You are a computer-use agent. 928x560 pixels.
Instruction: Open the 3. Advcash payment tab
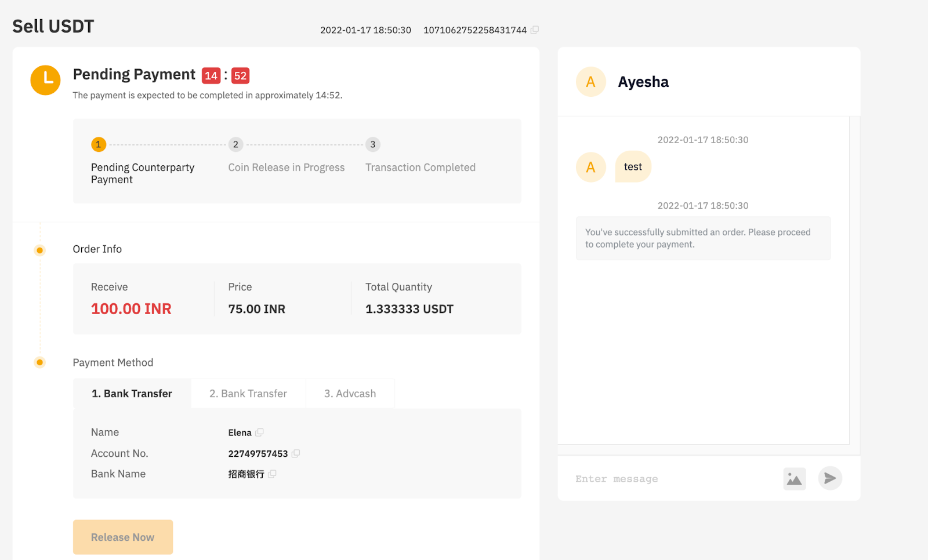tap(350, 394)
